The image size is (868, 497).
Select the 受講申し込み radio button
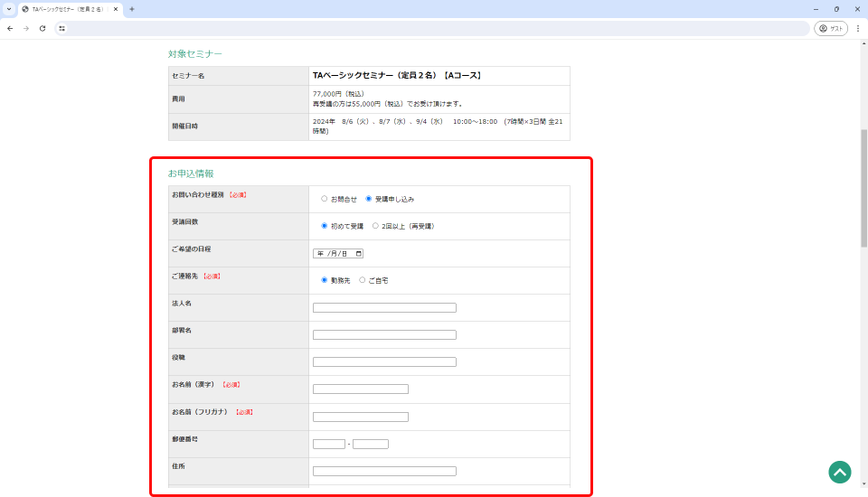coord(368,199)
